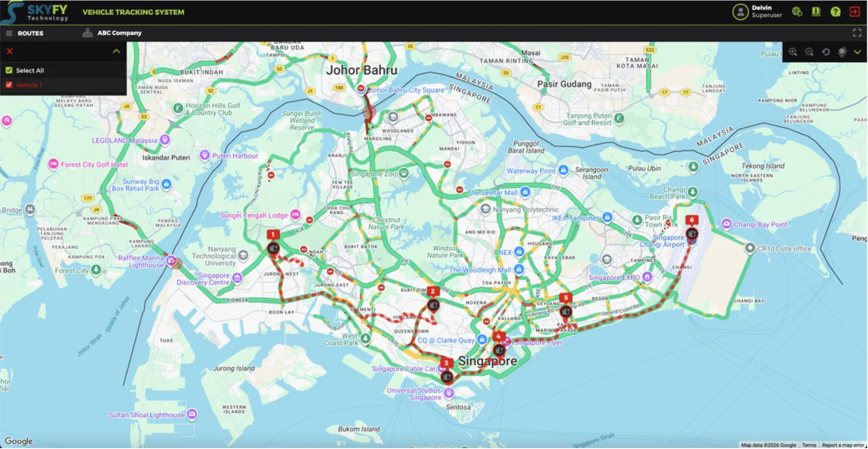The image size is (868, 449).
Task: Click the Pasir Ris Town Park pin
Action: [x=637, y=220]
